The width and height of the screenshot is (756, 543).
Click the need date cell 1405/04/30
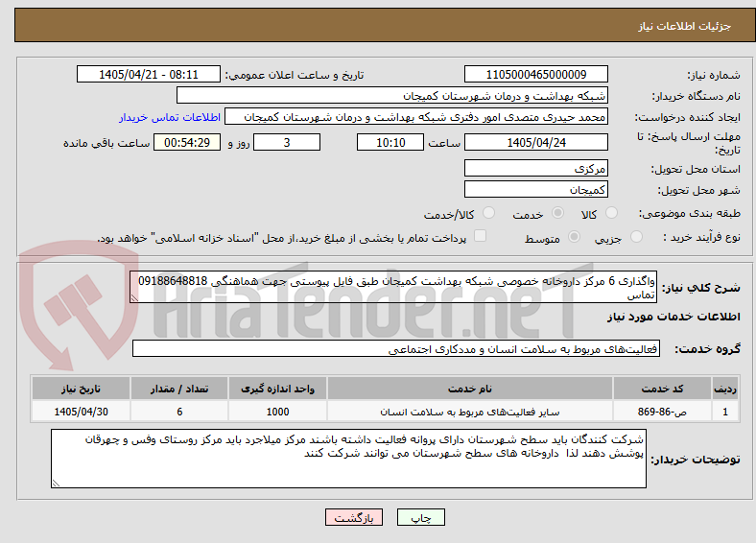[x=81, y=412]
